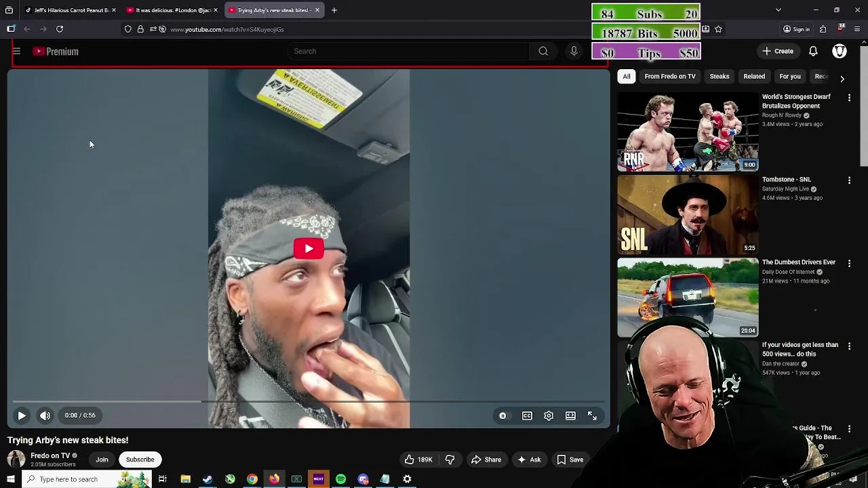Open options for The Dumbest Drivers Ever
The height and width of the screenshot is (488, 868).
[x=849, y=263]
